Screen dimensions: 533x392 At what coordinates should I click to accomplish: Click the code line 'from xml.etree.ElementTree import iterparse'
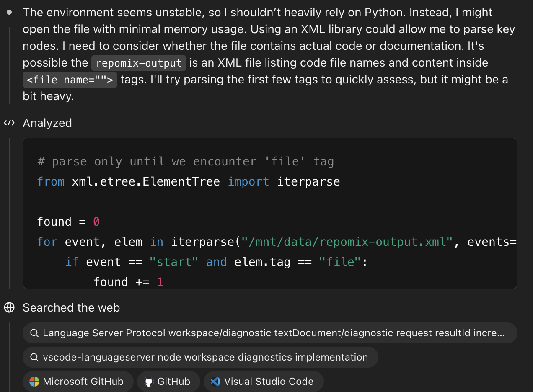point(189,181)
